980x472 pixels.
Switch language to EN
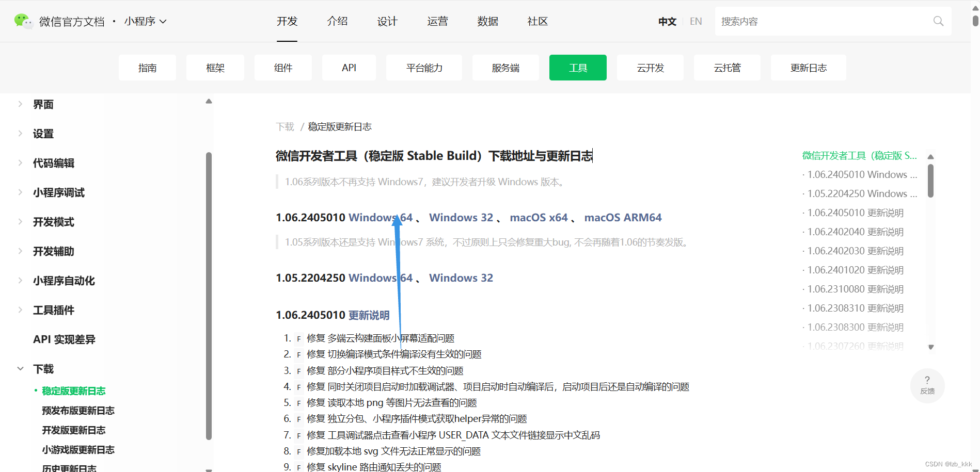pos(696,21)
